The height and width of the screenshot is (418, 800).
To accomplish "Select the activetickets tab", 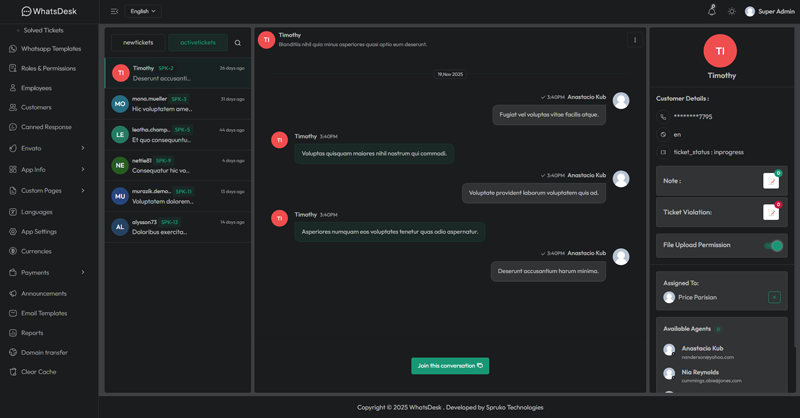I will (x=198, y=43).
